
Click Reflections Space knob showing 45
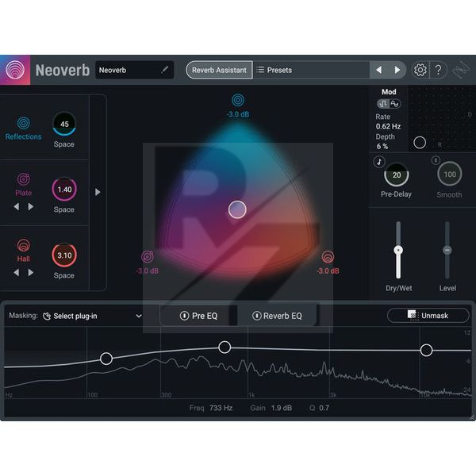64,124
